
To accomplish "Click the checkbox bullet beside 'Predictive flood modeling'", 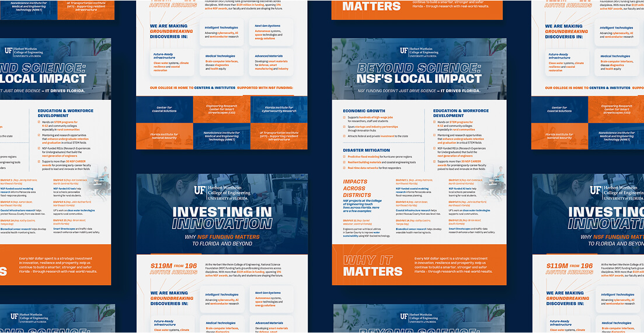I will click(x=344, y=157).
